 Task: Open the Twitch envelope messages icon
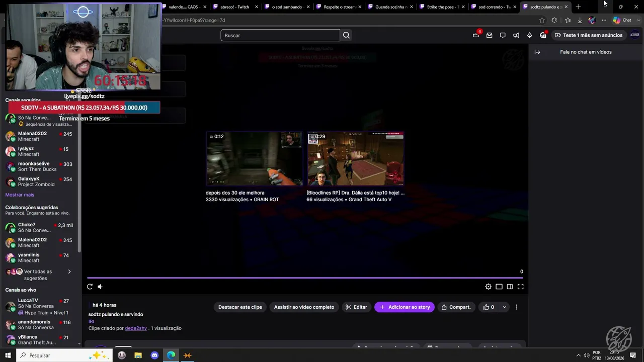click(489, 35)
